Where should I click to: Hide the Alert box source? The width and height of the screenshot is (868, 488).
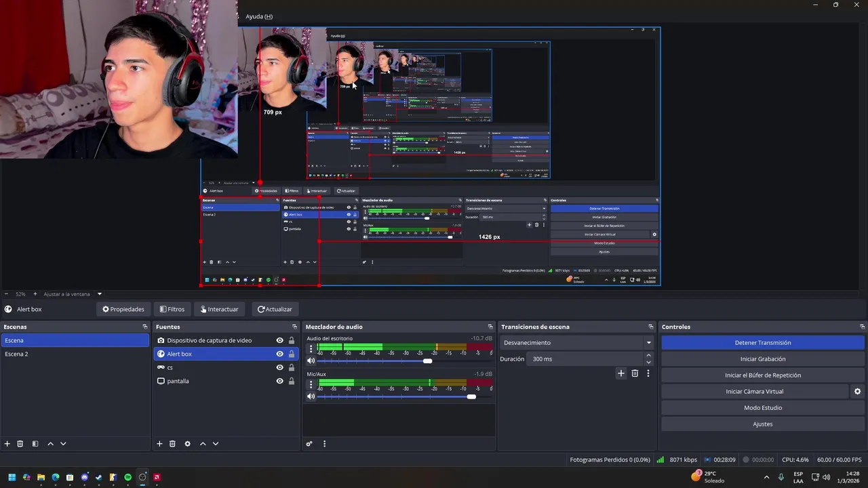click(x=279, y=354)
